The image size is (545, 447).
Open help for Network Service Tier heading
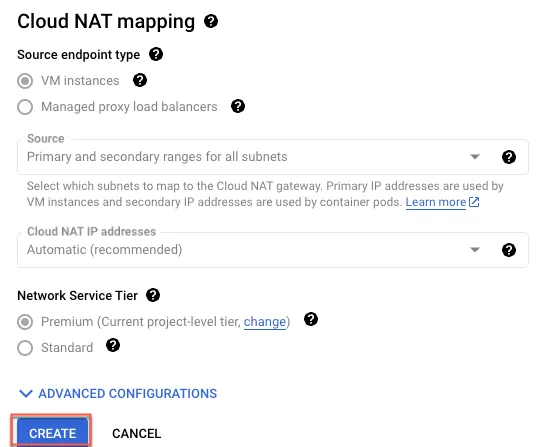(x=153, y=295)
